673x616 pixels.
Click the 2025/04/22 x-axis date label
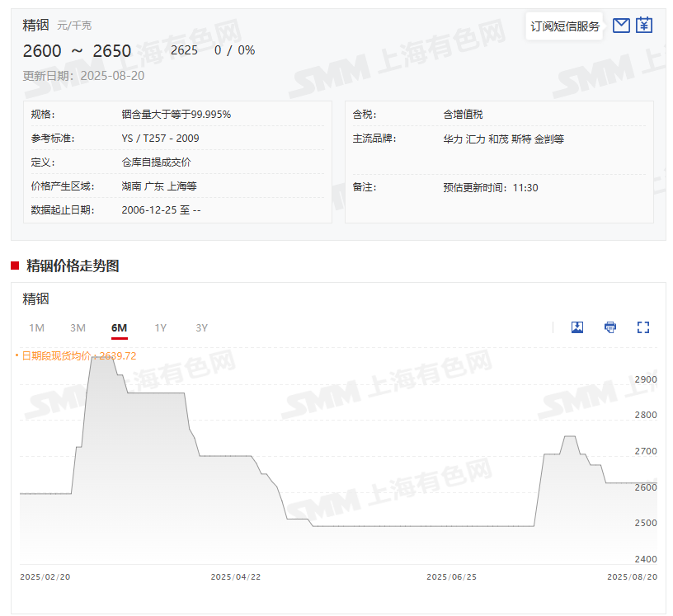click(x=236, y=577)
